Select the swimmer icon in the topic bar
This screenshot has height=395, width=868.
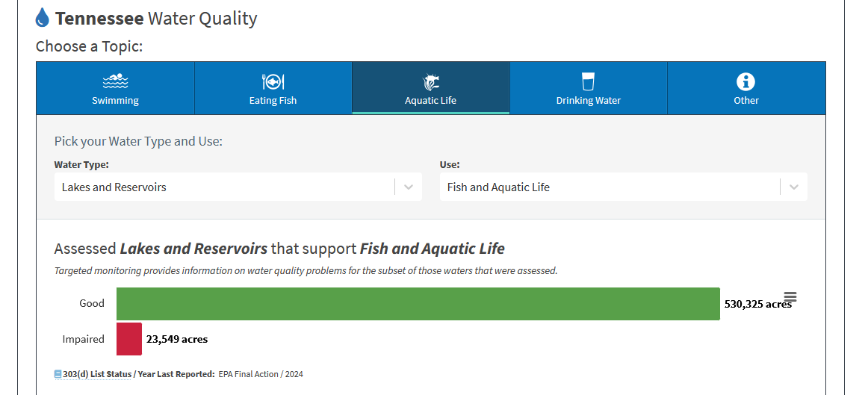115,81
